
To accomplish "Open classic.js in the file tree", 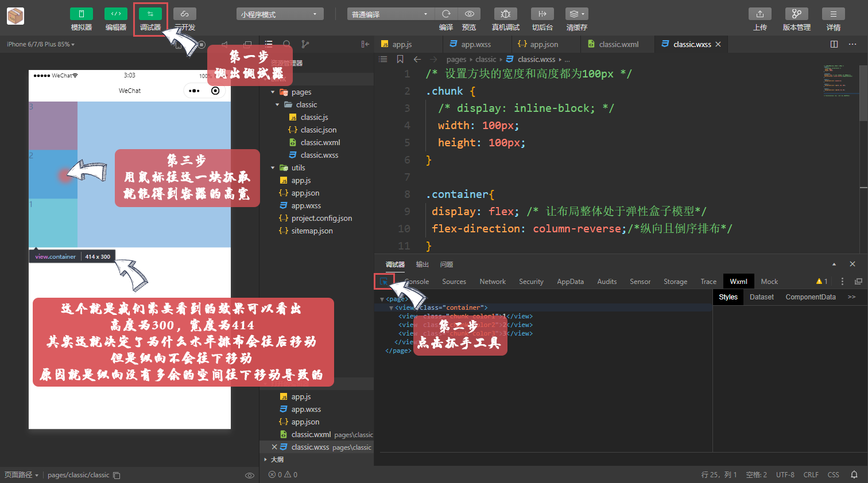I will coord(314,117).
